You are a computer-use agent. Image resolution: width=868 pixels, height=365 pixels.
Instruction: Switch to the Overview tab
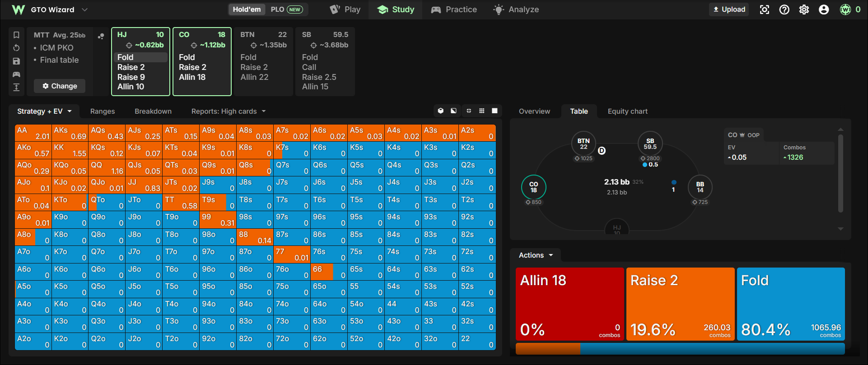pyautogui.click(x=534, y=111)
